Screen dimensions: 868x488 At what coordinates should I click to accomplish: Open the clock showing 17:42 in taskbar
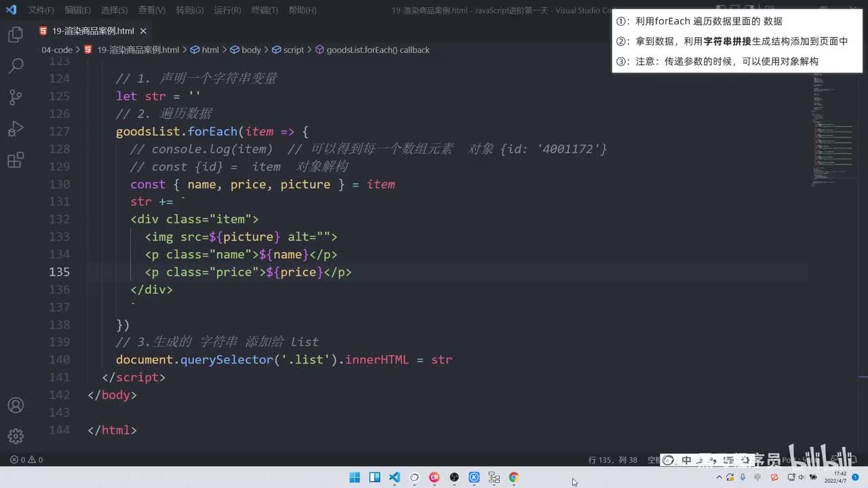click(835, 477)
